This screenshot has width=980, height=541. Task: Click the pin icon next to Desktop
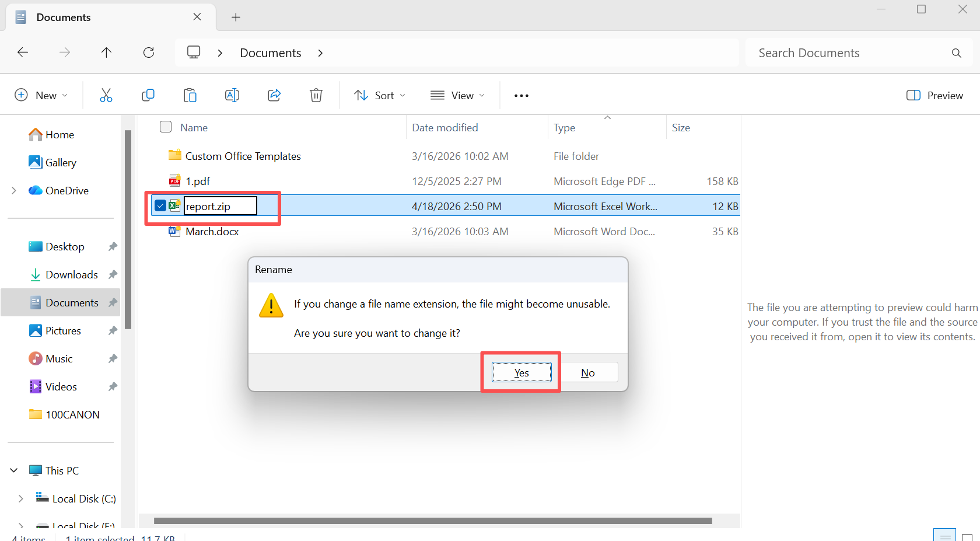pos(113,247)
